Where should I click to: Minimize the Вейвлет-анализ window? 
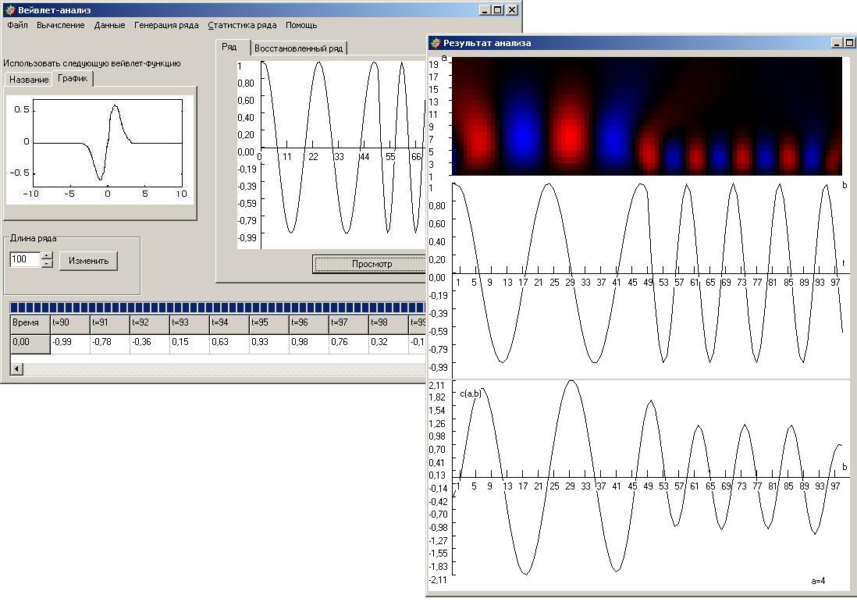coord(485,10)
